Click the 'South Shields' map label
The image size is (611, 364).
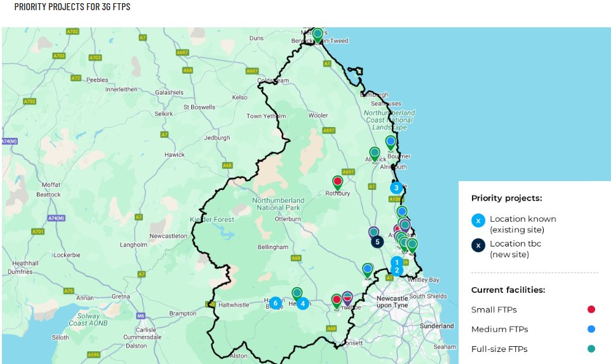pos(428,296)
